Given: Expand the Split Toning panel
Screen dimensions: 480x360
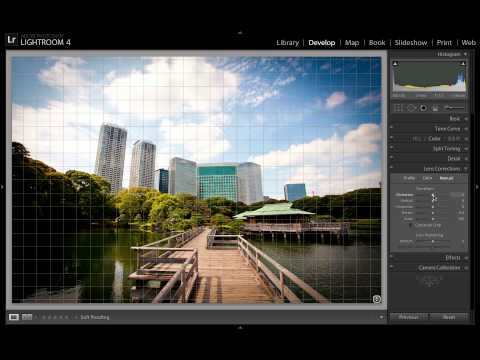Looking at the screenshot, I should pyautogui.click(x=447, y=149).
